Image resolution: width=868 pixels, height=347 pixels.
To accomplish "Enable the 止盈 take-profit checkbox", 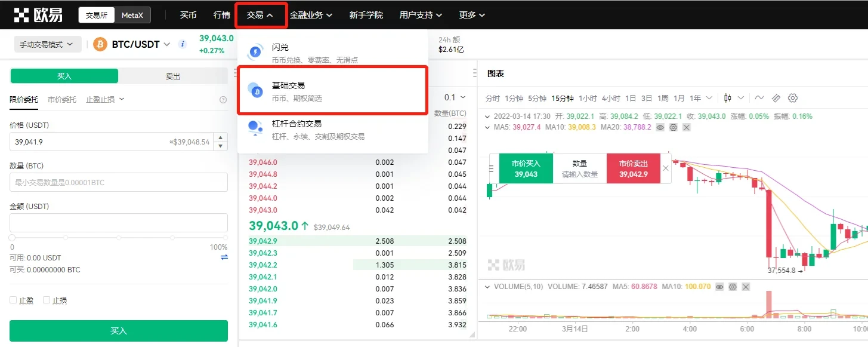I will 13,300.
